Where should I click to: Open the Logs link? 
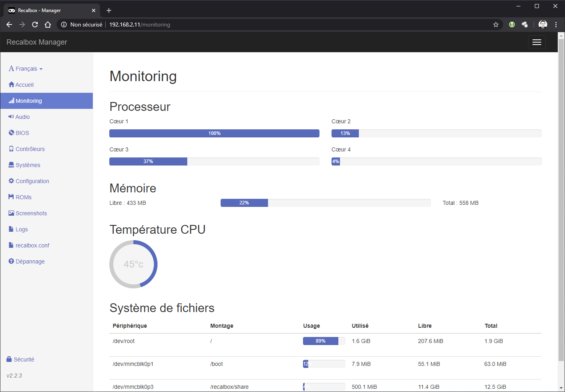tap(47, 229)
